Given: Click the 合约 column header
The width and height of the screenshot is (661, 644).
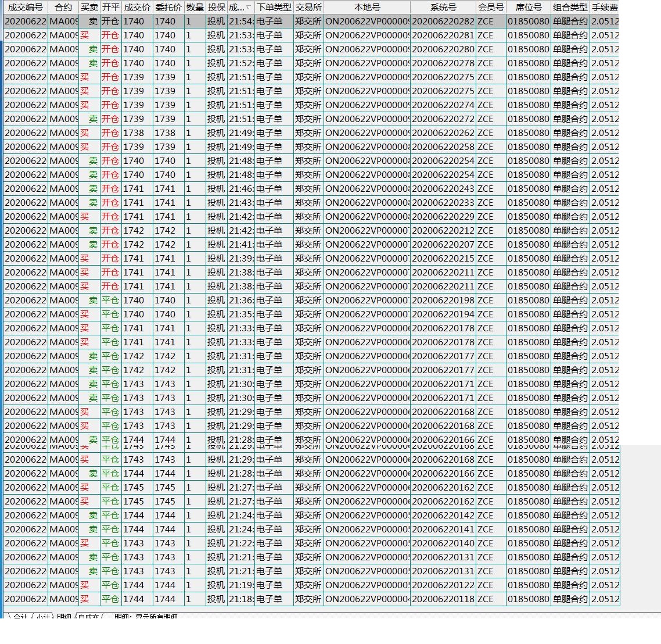Looking at the screenshot, I should click(x=63, y=7).
